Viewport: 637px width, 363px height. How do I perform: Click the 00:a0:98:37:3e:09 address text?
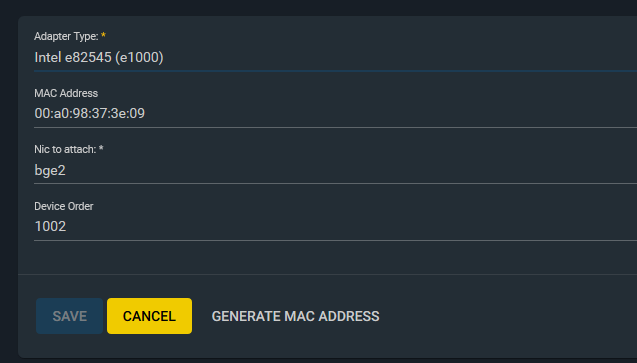click(89, 113)
